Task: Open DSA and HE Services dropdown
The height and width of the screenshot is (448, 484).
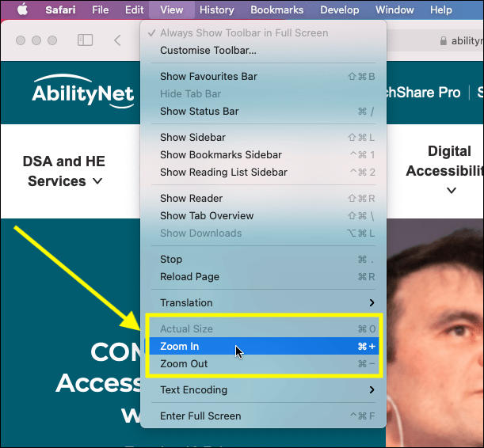Action: click(x=64, y=171)
